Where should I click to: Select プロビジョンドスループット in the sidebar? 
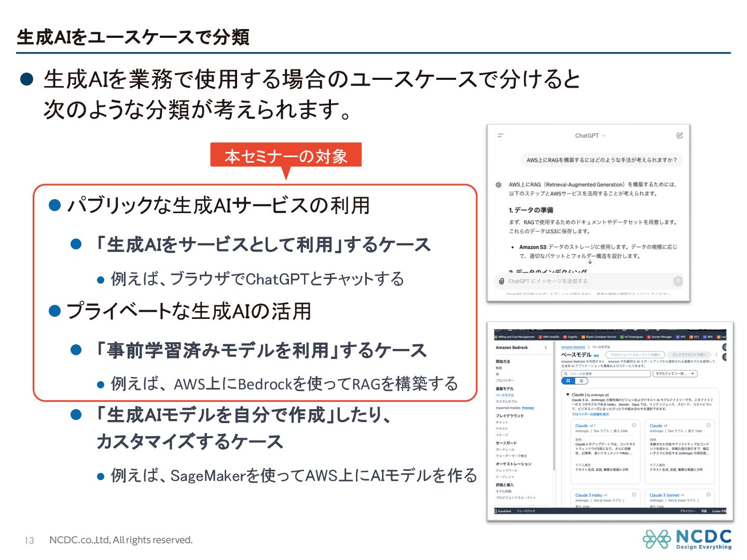click(516, 498)
